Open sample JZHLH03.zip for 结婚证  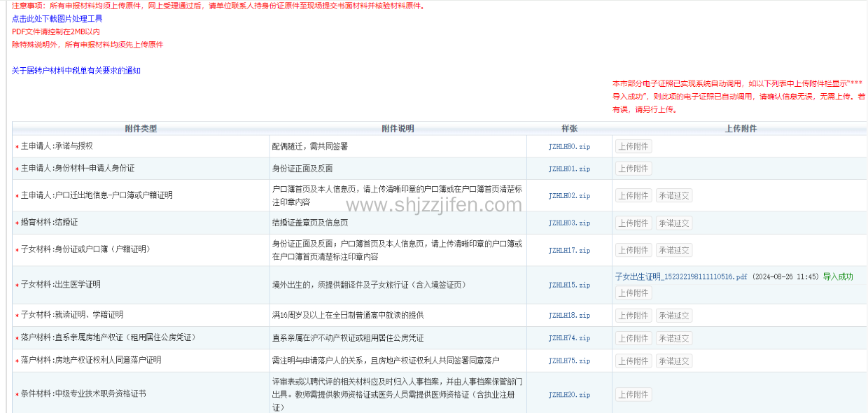569,223
